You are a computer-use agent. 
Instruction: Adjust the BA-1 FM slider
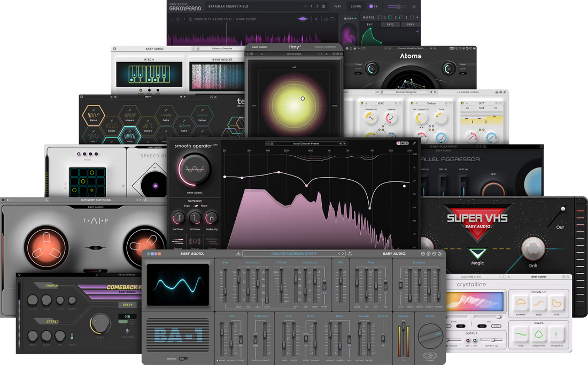pos(341,285)
